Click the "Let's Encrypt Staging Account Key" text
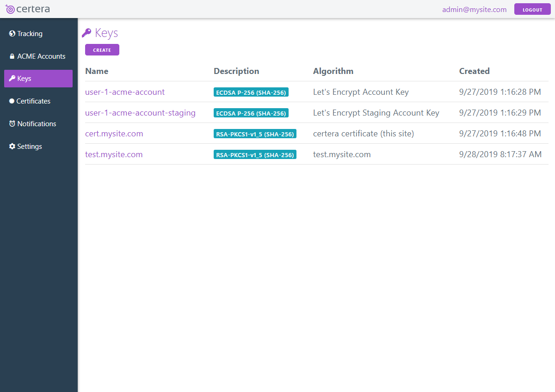Viewport: 555px width, 392px height. (x=376, y=113)
